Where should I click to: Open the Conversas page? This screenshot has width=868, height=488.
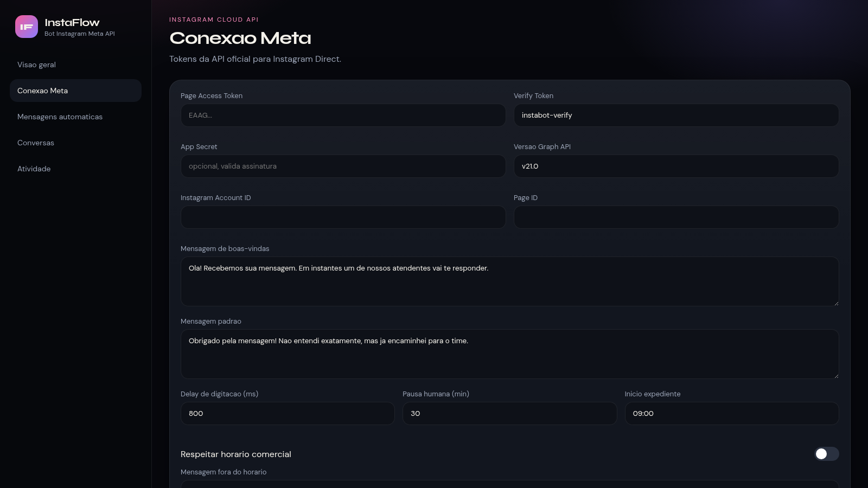tap(75, 143)
